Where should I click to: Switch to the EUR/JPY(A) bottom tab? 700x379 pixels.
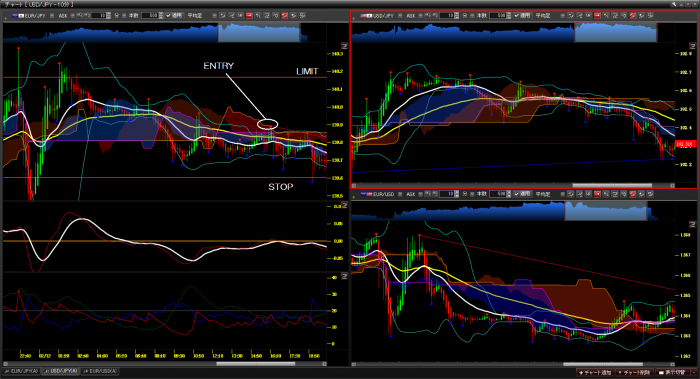(21, 371)
